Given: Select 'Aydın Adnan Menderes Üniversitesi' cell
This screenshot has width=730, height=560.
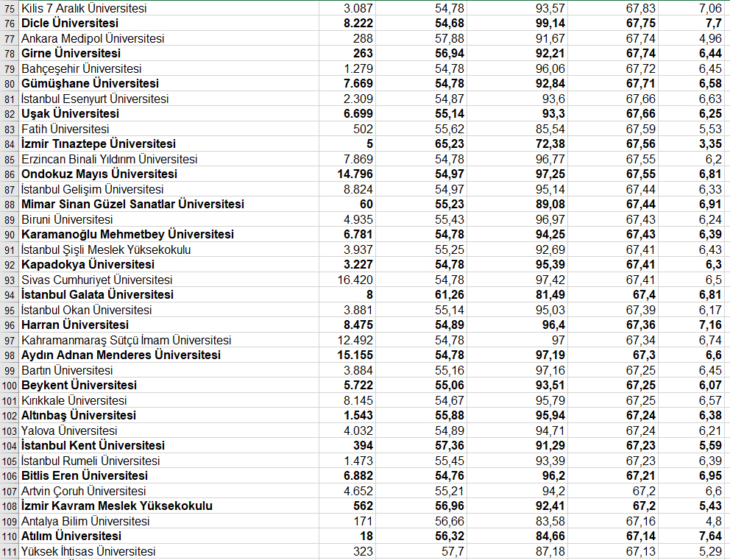Looking at the screenshot, I should coord(169,355).
